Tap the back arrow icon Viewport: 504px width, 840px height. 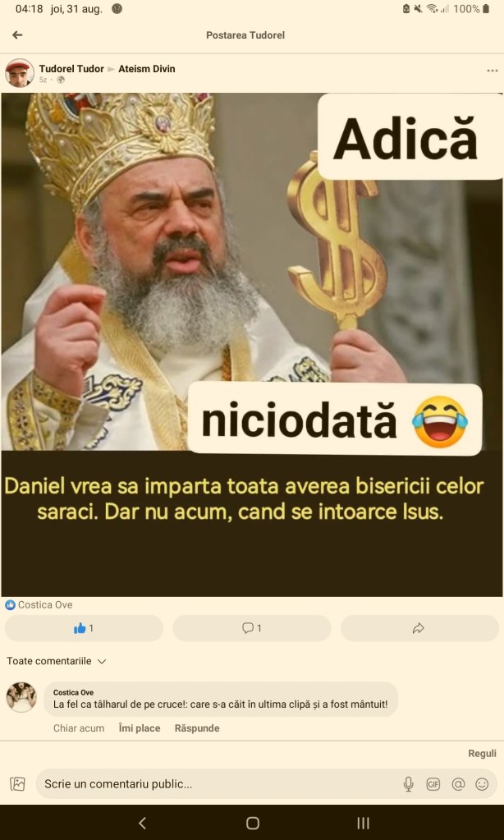click(x=17, y=34)
